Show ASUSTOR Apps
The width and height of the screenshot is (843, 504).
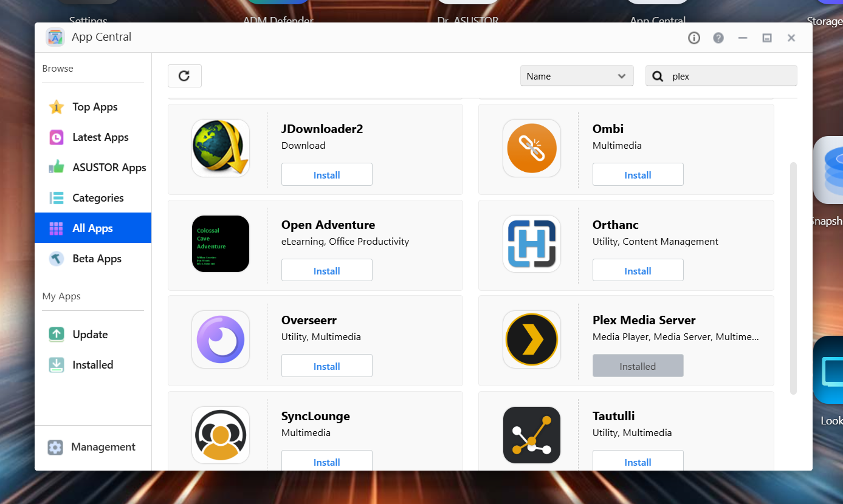(93, 168)
